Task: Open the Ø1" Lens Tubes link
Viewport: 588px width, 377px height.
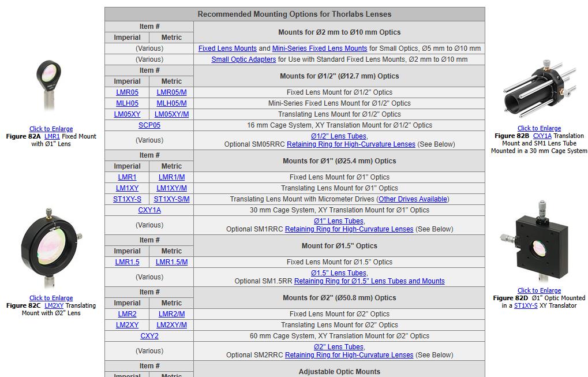Action: 339,221
